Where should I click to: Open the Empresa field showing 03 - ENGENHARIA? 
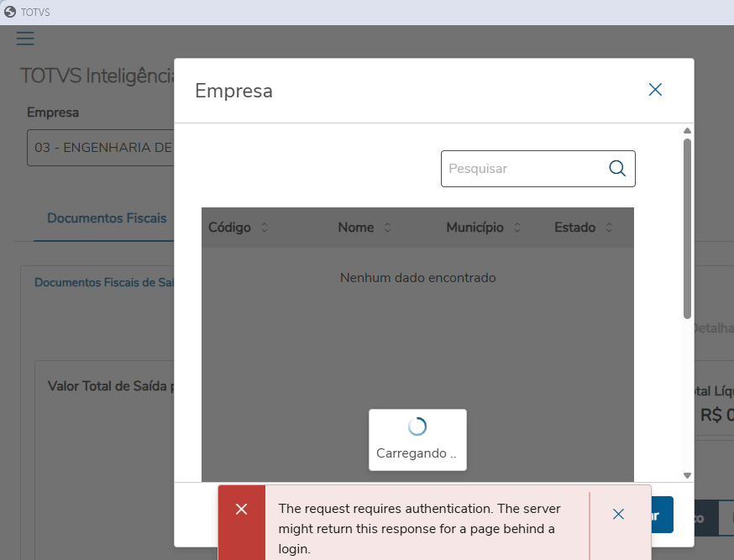coord(101,148)
